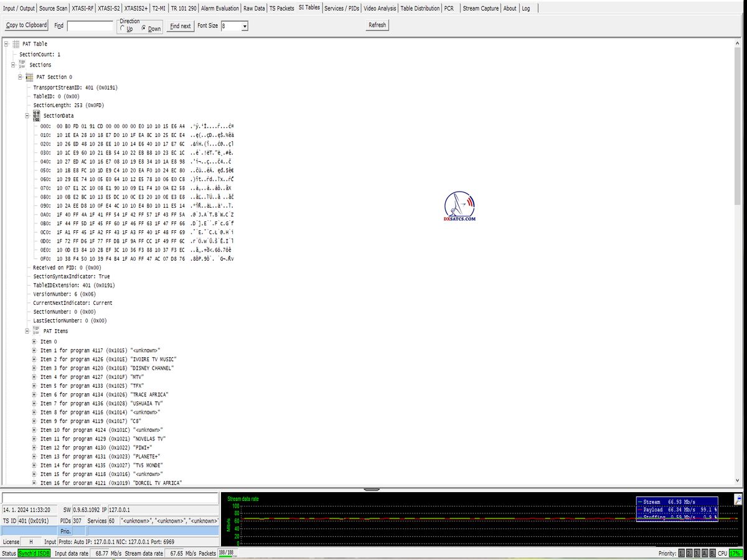This screenshot has width=747, height=560.
Task: Click the Refresh button
Action: pos(377,26)
